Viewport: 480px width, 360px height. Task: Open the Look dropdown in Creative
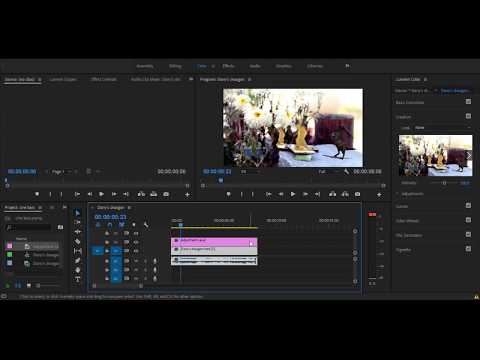pos(443,128)
